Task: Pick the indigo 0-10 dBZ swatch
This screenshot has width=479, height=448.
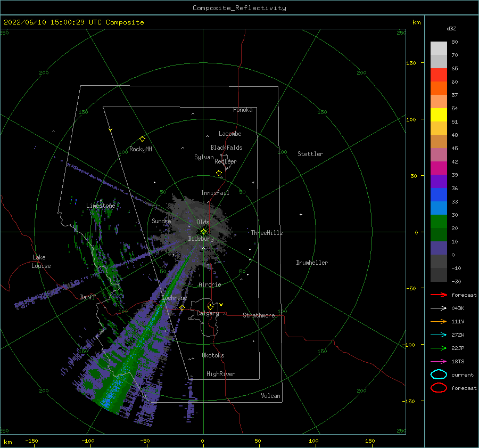Action: click(x=439, y=248)
